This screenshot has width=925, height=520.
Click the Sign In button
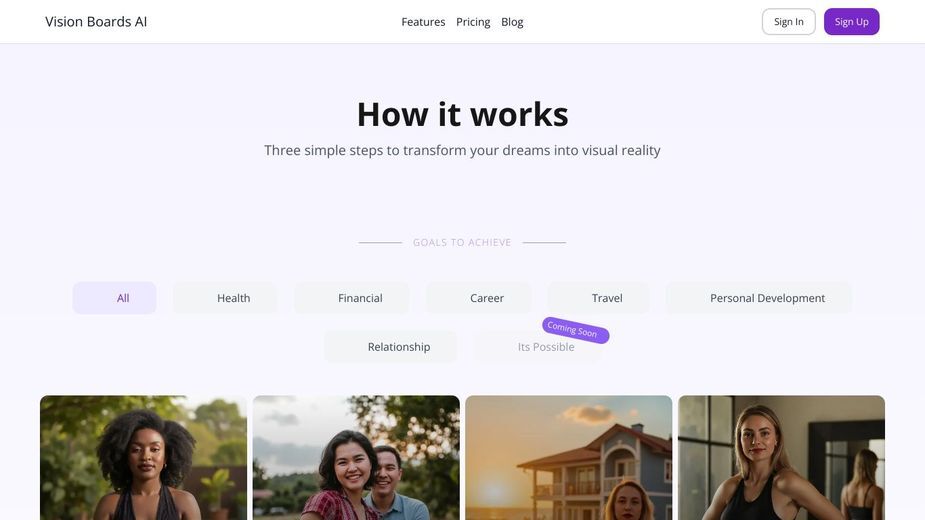click(789, 22)
